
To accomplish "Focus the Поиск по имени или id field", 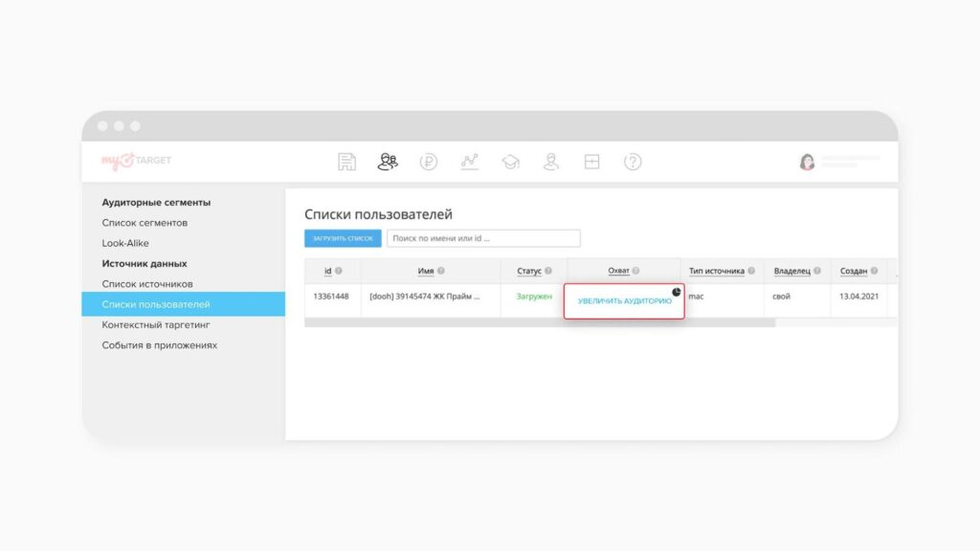I will (483, 238).
